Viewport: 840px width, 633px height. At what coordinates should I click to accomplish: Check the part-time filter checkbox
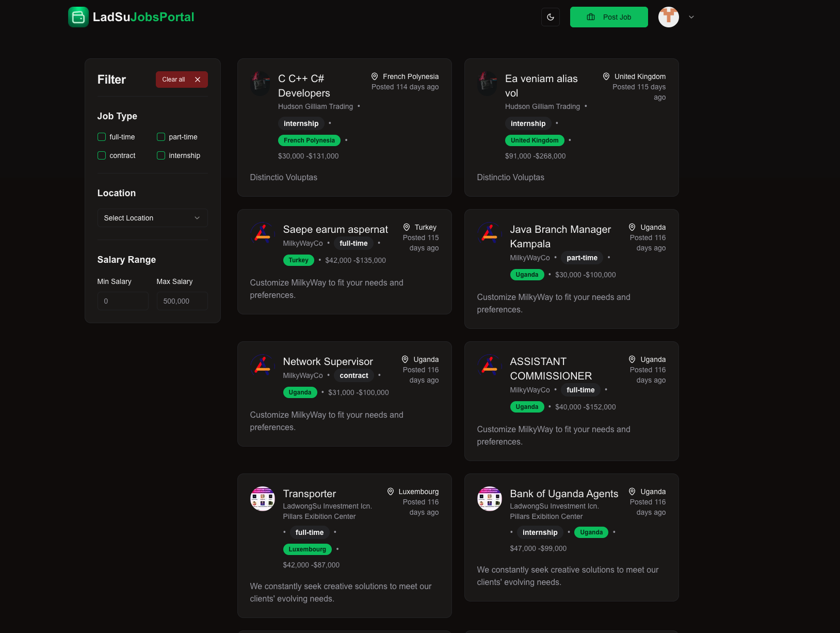(x=161, y=137)
